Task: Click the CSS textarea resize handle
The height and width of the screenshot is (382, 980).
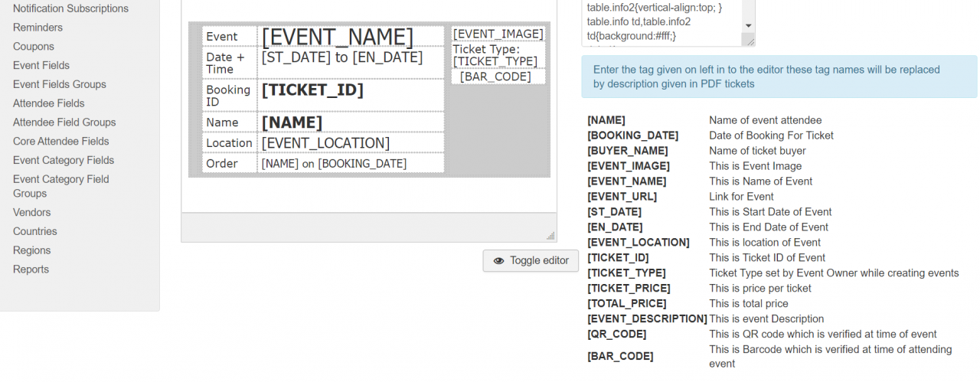Action: [x=750, y=41]
